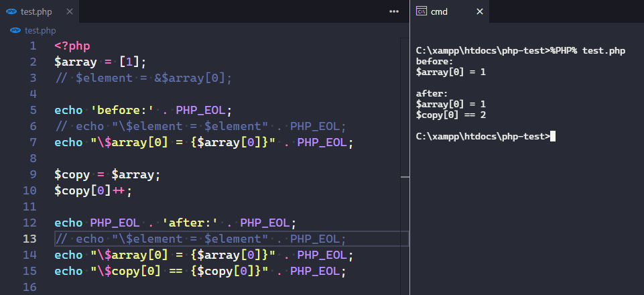The height and width of the screenshot is (295, 644).
Task: Click the commented $element reference line 3
Action: pyautogui.click(x=143, y=78)
